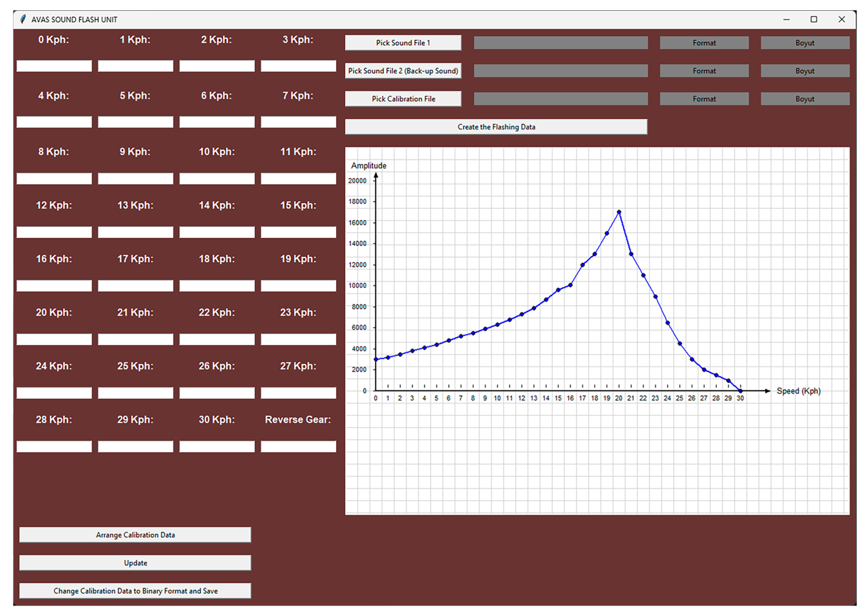Click the 15 Kph input field

[298, 232]
